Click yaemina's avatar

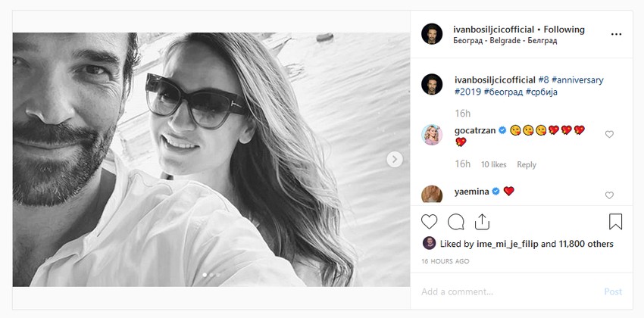pos(432,194)
